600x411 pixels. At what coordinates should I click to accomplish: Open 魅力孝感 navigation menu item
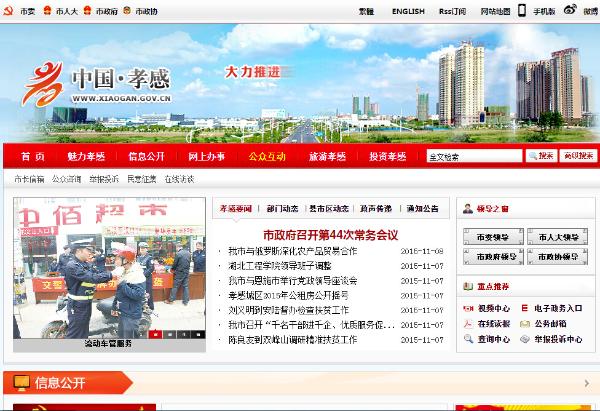[86, 156]
